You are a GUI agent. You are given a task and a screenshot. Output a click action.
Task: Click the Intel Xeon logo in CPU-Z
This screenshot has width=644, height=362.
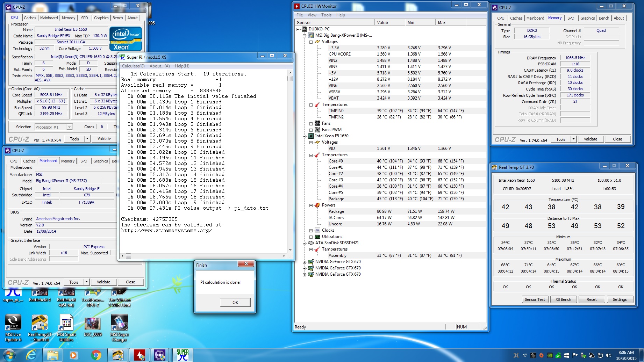(126, 38)
